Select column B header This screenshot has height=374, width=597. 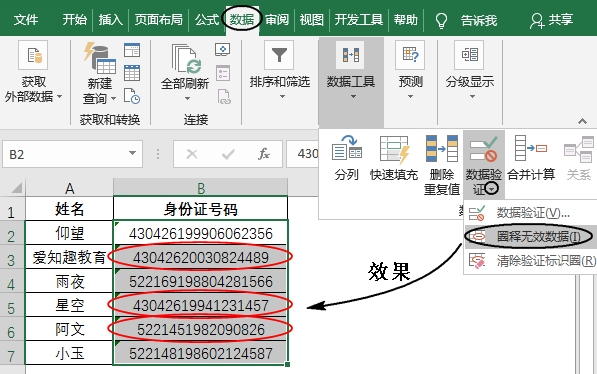[x=201, y=188]
